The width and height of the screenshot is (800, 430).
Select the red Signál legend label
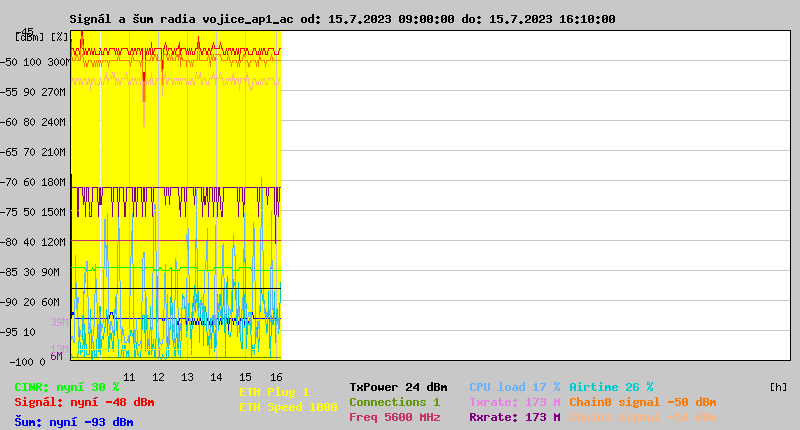pos(84,402)
